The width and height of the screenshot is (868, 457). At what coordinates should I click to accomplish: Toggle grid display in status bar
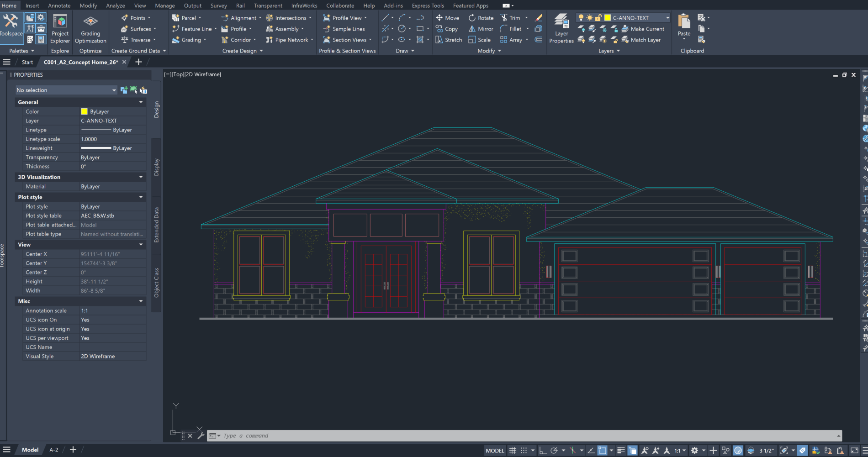[x=513, y=451]
